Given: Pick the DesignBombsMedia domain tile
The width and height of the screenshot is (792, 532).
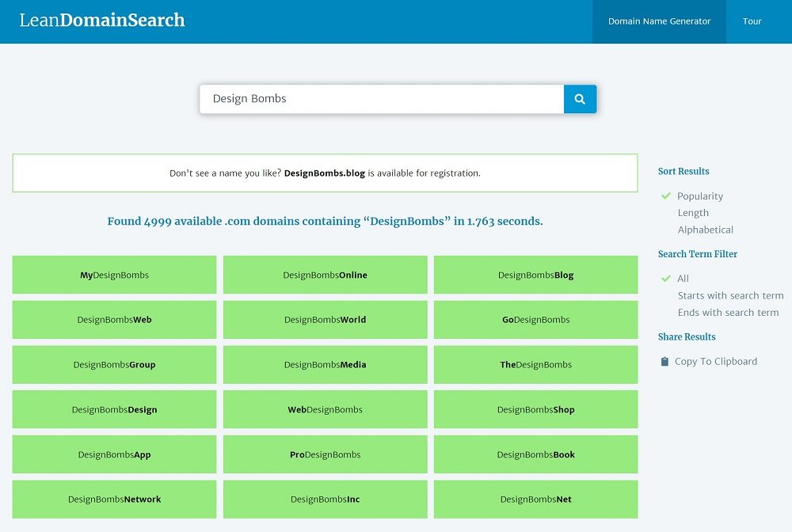Looking at the screenshot, I should (325, 365).
